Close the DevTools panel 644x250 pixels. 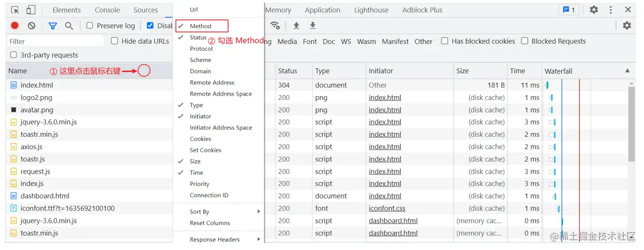coord(628,10)
